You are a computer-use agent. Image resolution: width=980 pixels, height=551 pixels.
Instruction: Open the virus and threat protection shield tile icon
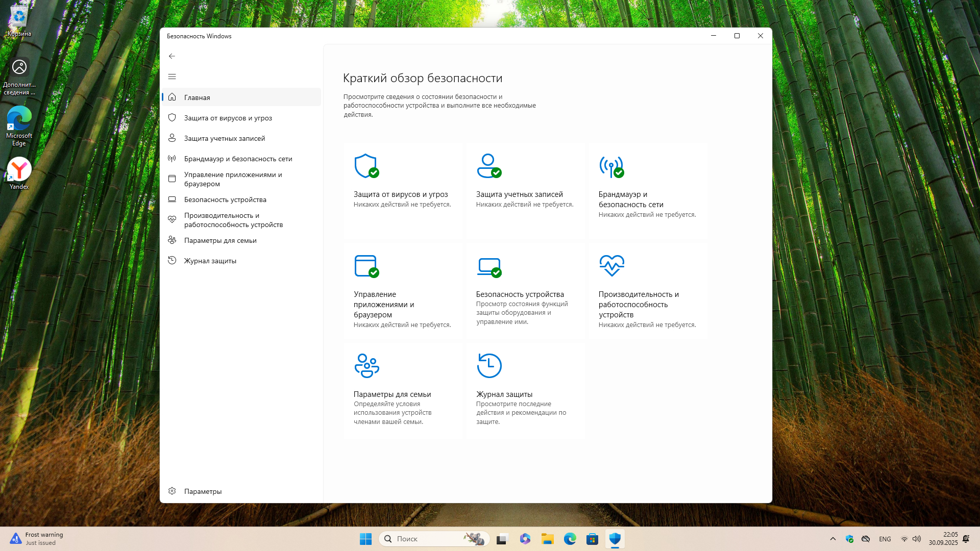click(366, 166)
